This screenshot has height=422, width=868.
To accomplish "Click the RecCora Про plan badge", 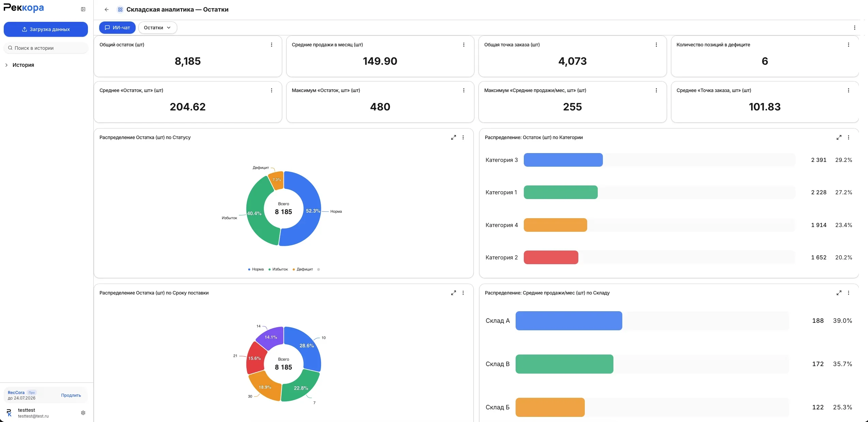I will tap(32, 393).
